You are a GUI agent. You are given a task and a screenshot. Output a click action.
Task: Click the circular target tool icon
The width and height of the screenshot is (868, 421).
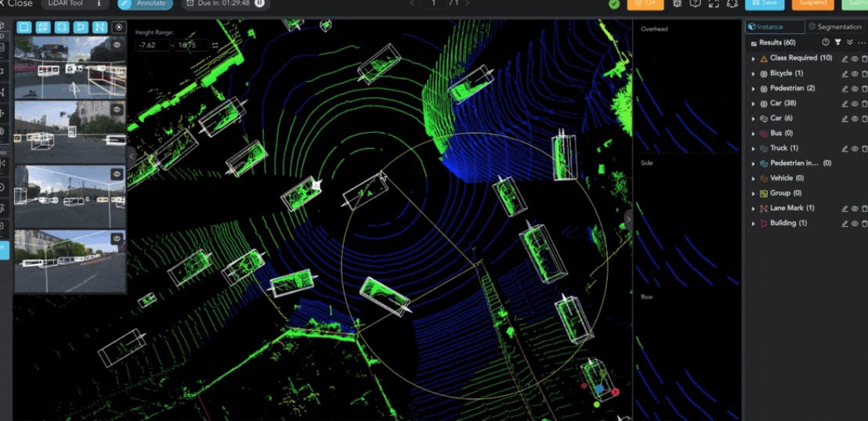[x=118, y=27]
